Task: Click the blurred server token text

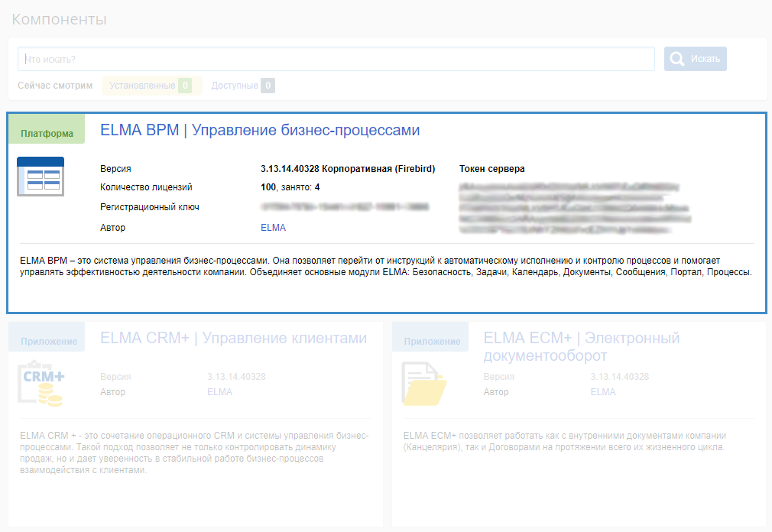Action: [x=568, y=207]
